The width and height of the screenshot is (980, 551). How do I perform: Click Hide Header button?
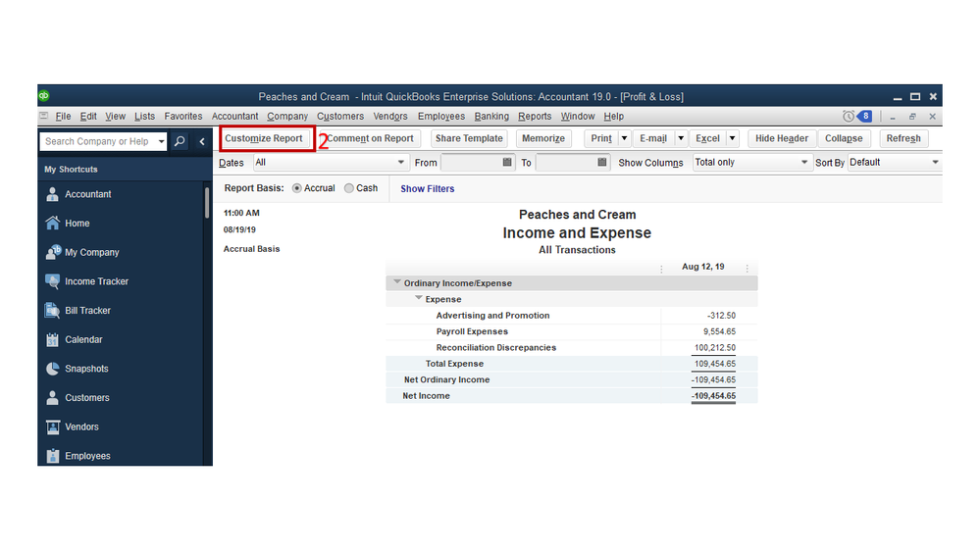pyautogui.click(x=781, y=138)
